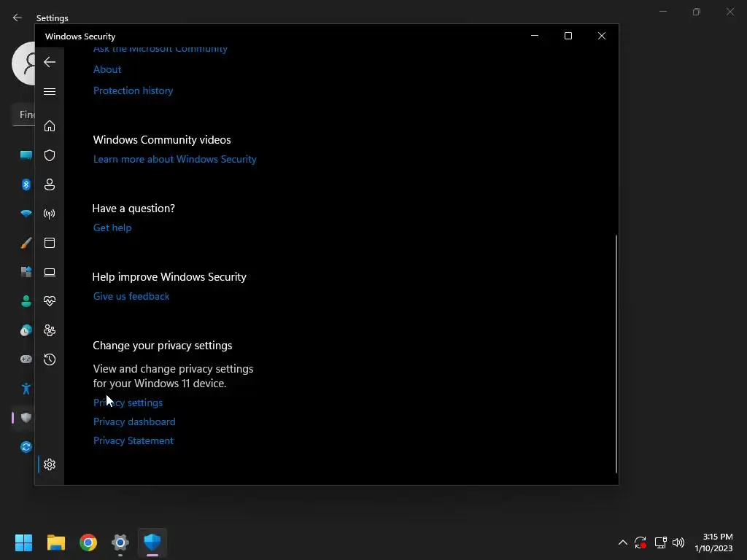This screenshot has width=747, height=560.
Task: Open Time & language in Settings sidebar
Action: [x=26, y=330]
